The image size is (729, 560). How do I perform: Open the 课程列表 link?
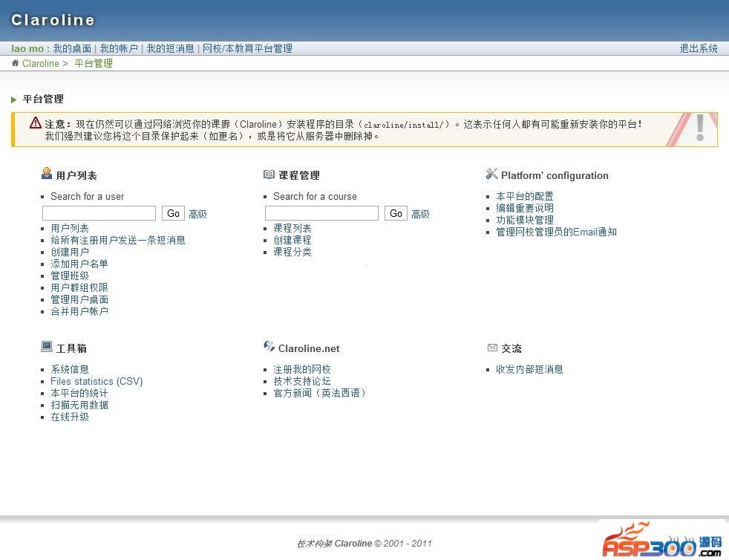[292, 228]
